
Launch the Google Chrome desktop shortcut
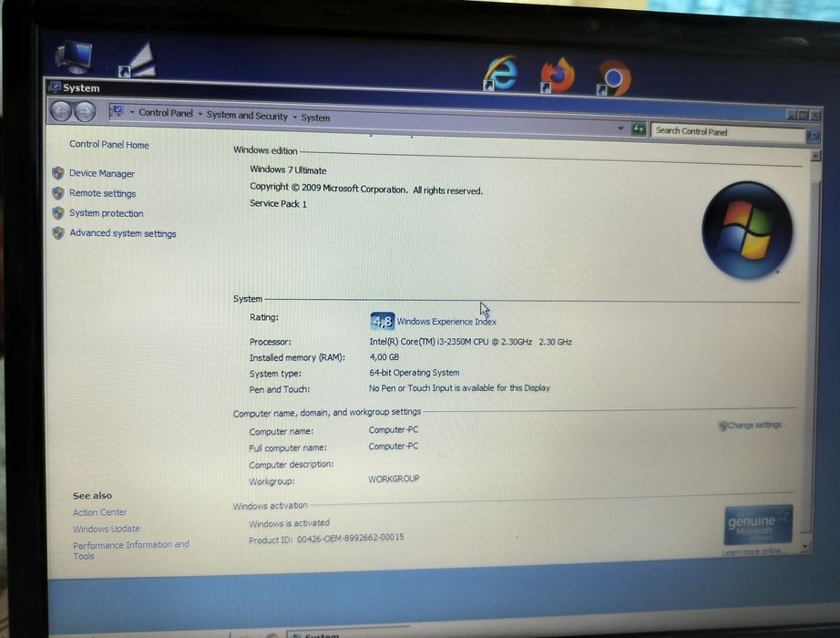(614, 78)
